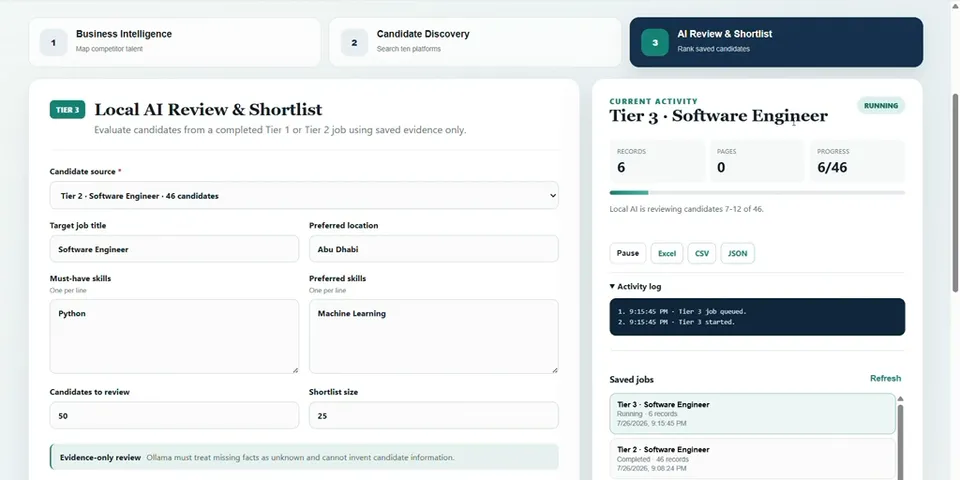The height and width of the screenshot is (480, 960).
Task: Open the Tier 2 Software Engineer saved job
Action: coord(752,459)
